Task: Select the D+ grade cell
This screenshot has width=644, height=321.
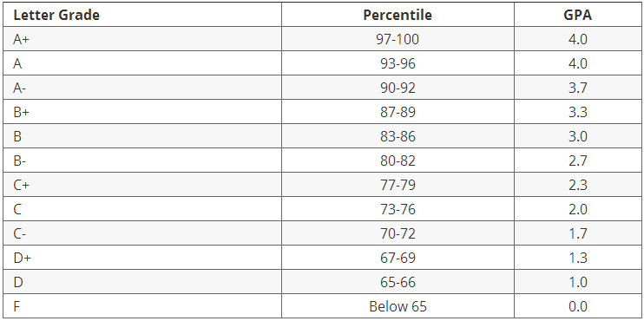Action: point(142,258)
